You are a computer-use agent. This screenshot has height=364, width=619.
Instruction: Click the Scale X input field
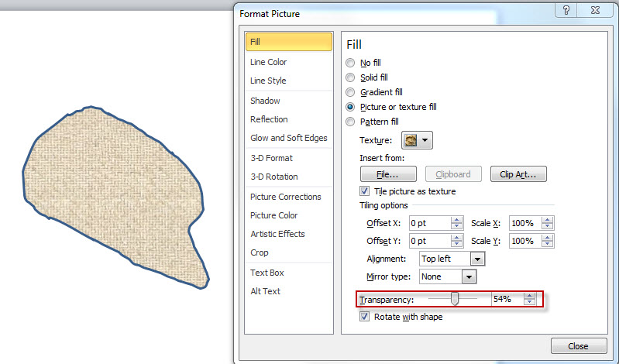(x=525, y=223)
